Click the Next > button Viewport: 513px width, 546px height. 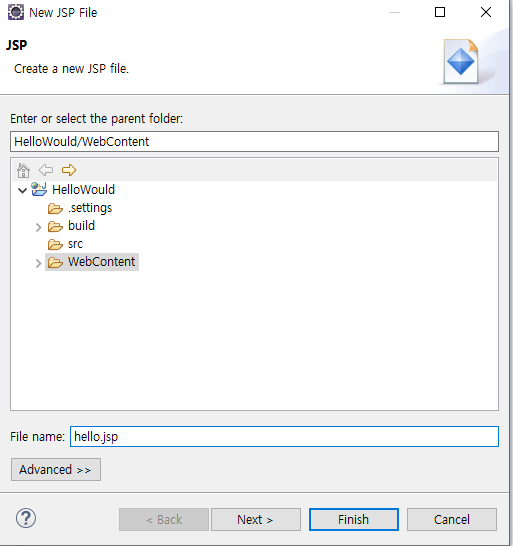click(x=256, y=519)
